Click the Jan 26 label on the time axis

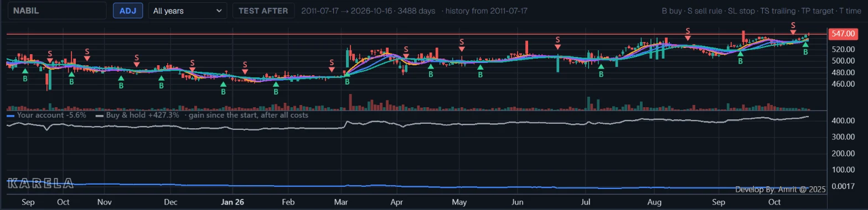(232, 202)
